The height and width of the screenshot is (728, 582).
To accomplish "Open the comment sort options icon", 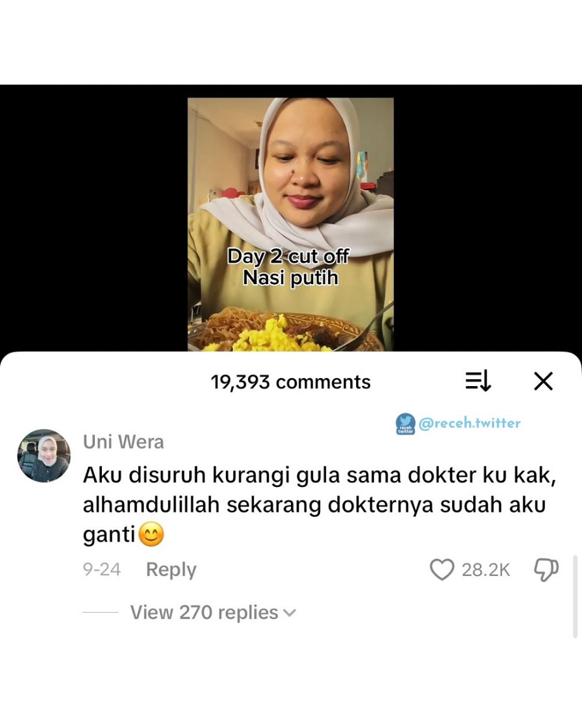I will [478, 381].
